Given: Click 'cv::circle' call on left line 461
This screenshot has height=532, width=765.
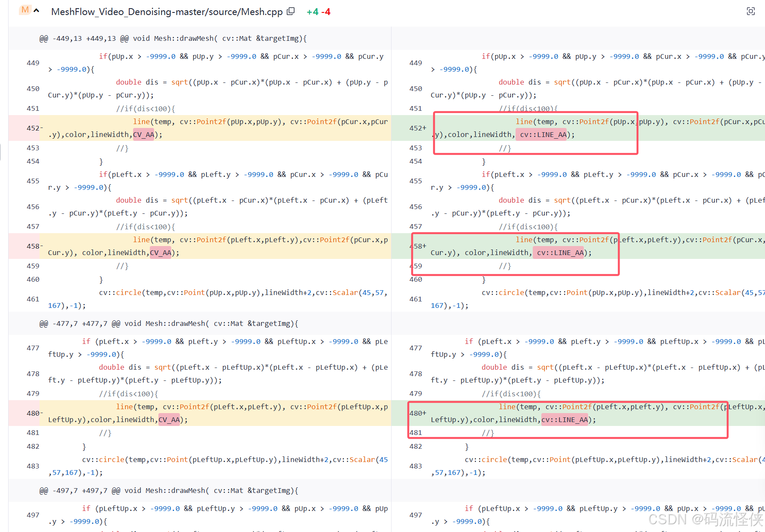Looking at the screenshot, I should click(x=120, y=292).
